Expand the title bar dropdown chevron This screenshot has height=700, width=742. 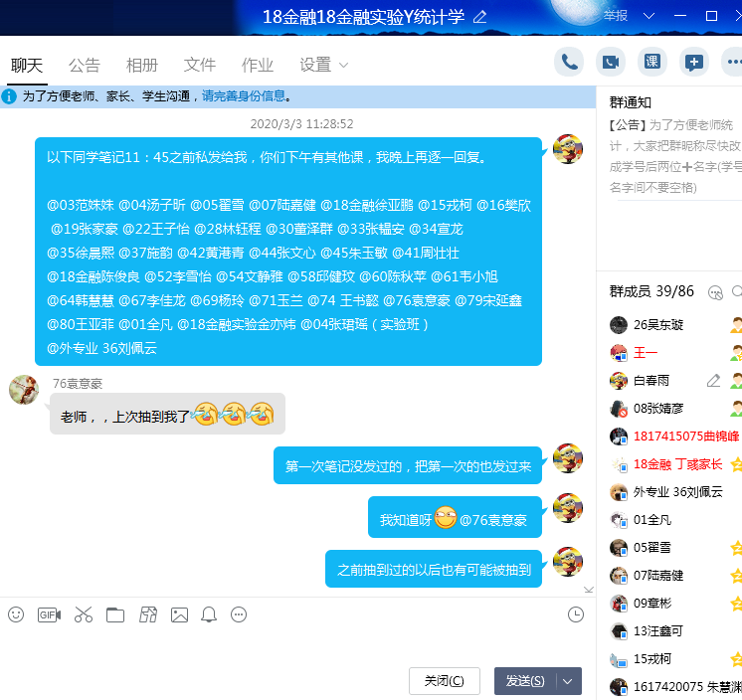point(649,16)
